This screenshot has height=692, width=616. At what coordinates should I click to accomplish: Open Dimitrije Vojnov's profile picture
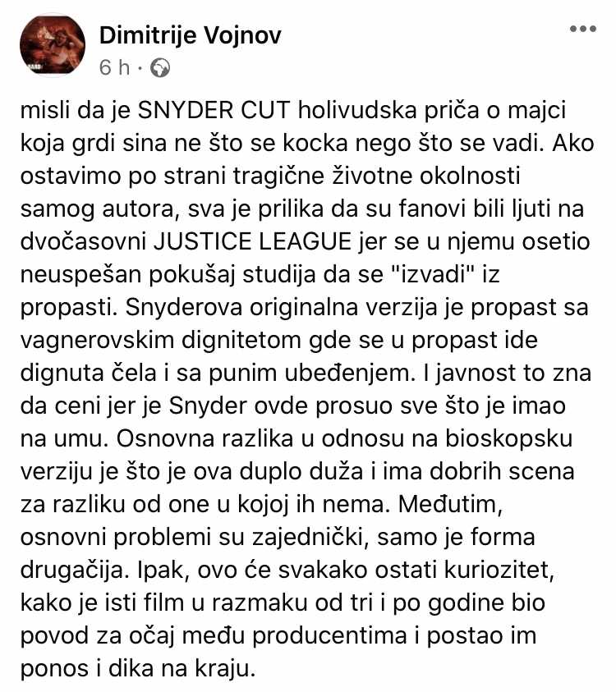click(x=53, y=44)
